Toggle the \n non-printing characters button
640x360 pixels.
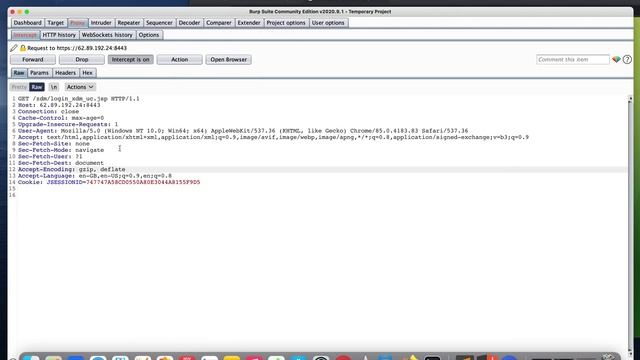[54, 87]
